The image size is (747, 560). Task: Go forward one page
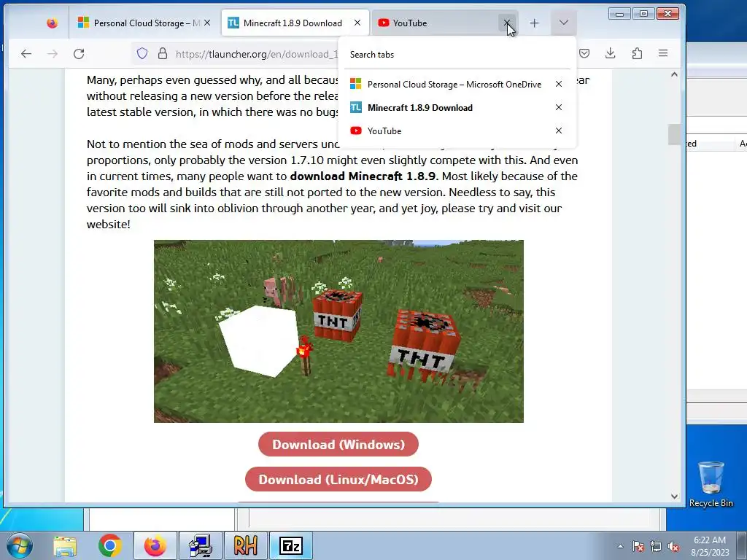(53, 54)
